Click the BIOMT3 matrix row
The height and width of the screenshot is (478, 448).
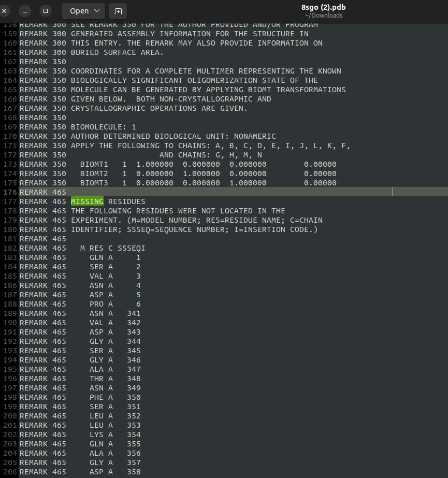207,183
